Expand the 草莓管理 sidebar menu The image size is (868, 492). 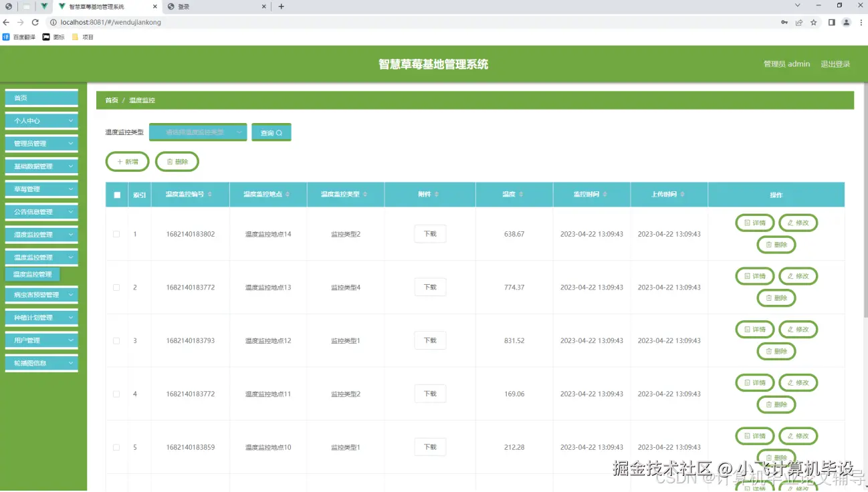[41, 189]
